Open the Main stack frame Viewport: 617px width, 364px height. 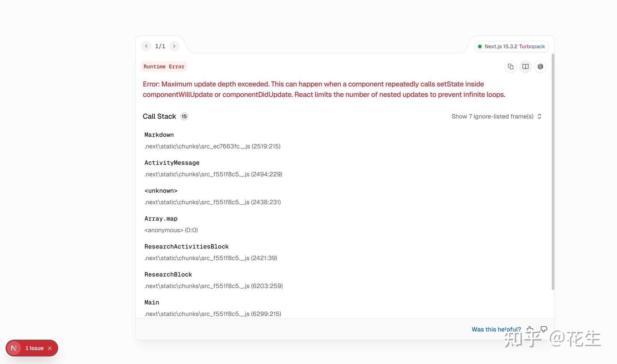point(152,302)
